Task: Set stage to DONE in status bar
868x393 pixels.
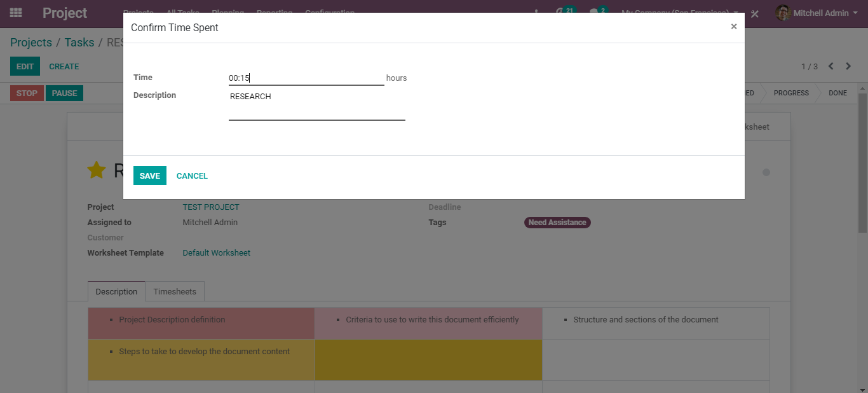Action: click(837, 93)
